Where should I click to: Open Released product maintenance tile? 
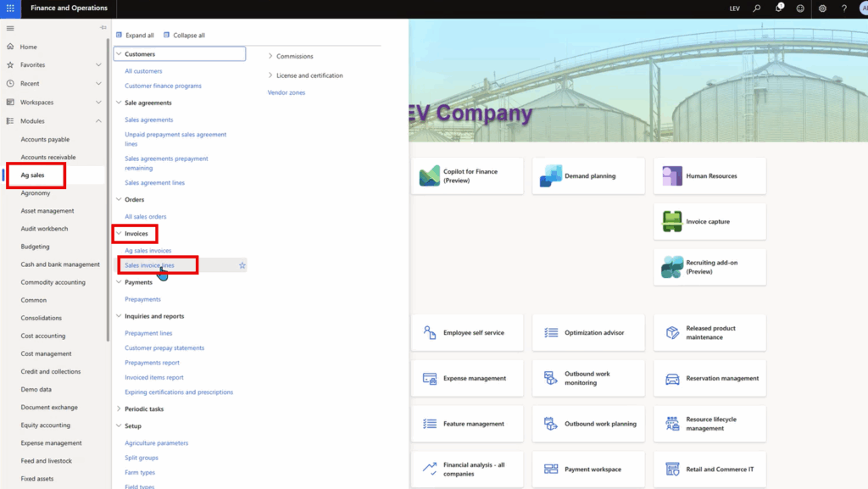pyautogui.click(x=709, y=332)
